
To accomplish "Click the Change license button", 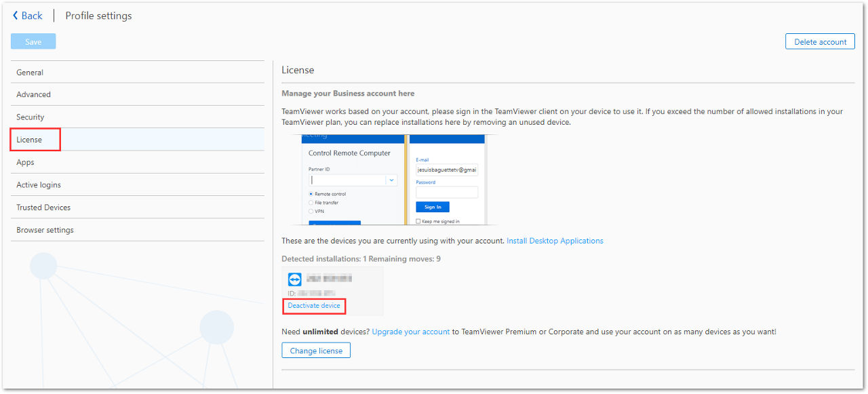I will point(316,351).
